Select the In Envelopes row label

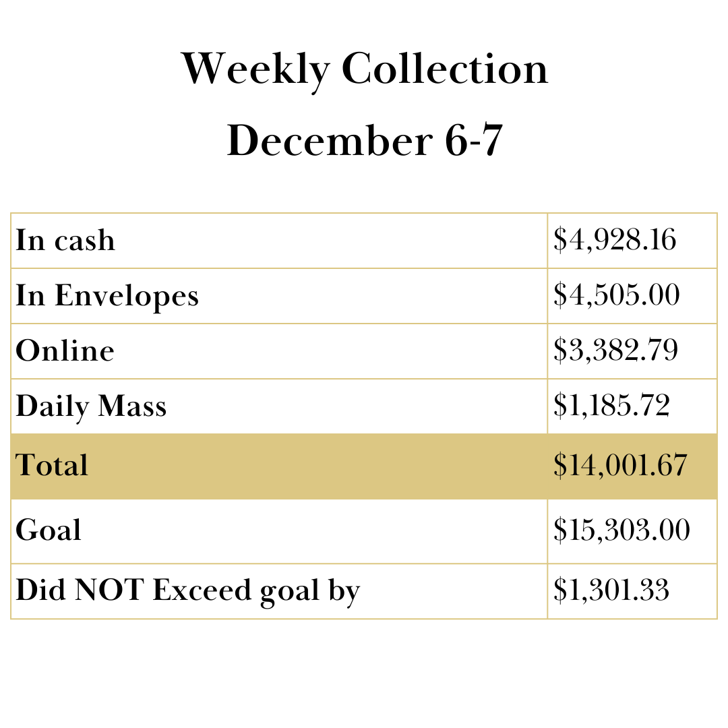[x=107, y=296]
